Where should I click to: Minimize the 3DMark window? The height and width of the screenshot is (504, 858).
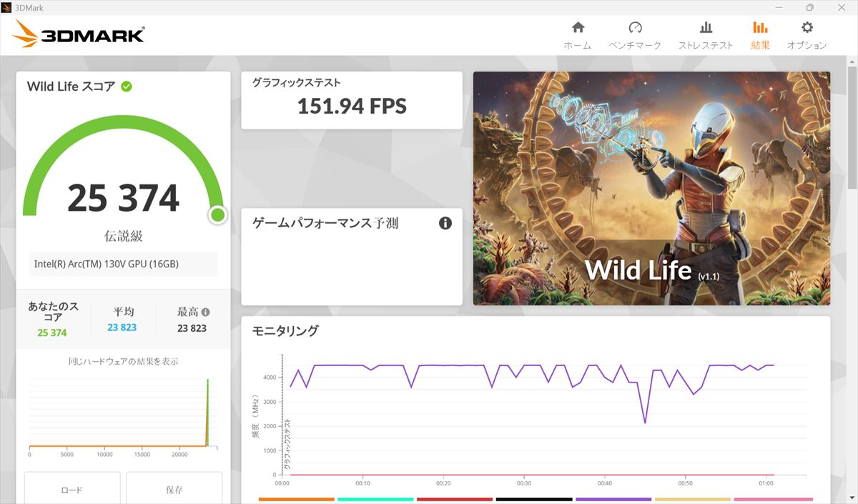779,7
